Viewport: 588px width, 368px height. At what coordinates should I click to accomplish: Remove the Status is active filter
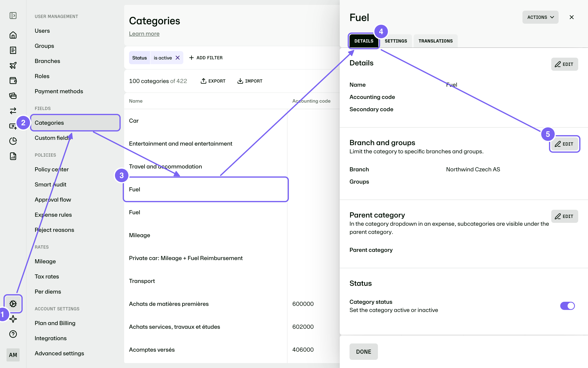click(x=178, y=58)
